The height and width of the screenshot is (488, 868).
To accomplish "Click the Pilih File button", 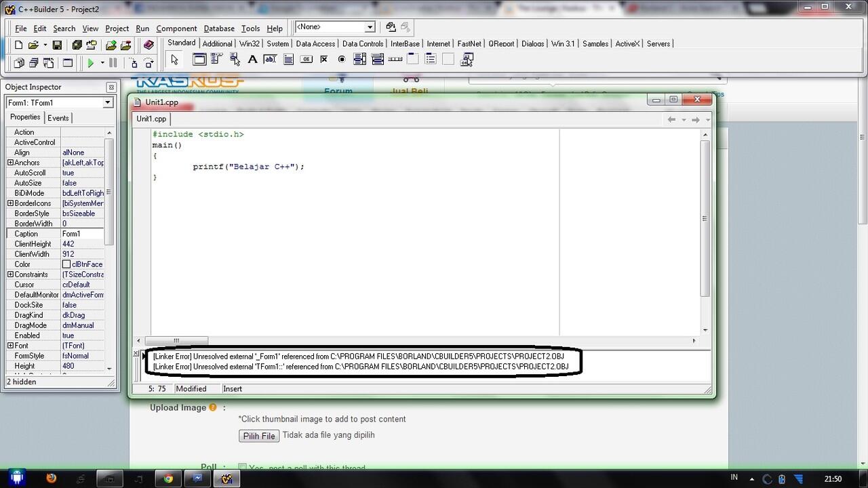I will click(x=259, y=436).
